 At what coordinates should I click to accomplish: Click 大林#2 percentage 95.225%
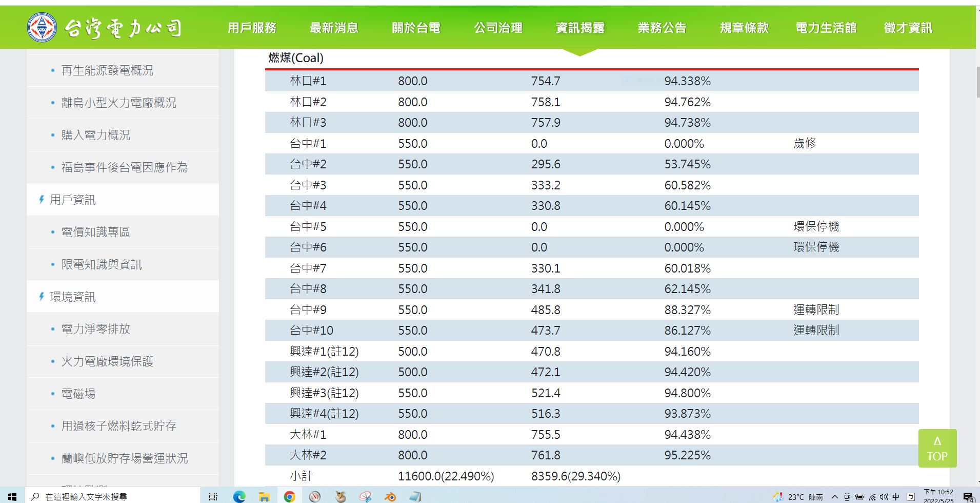(x=687, y=455)
